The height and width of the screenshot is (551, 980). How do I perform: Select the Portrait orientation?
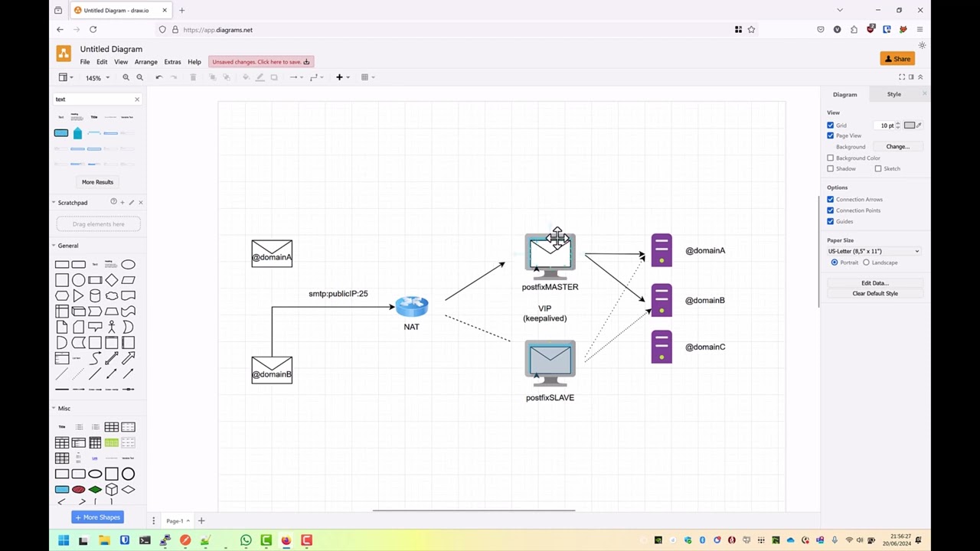point(835,262)
